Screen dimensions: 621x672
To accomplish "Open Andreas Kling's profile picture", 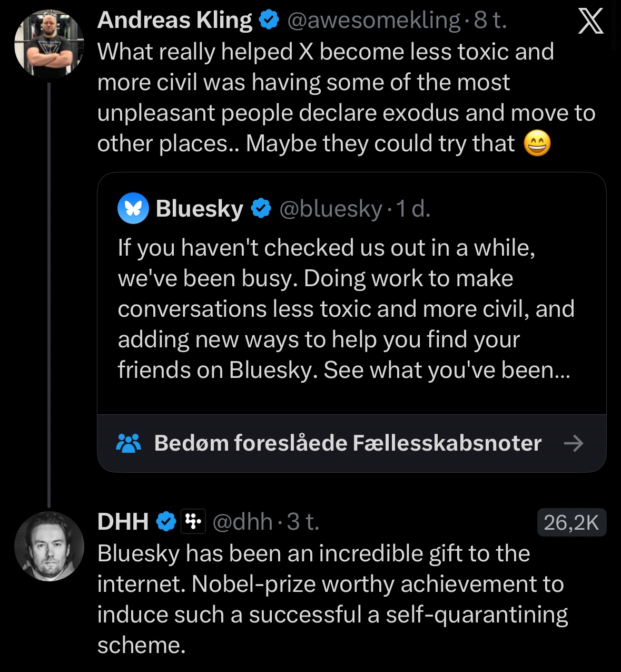I will (49, 44).
